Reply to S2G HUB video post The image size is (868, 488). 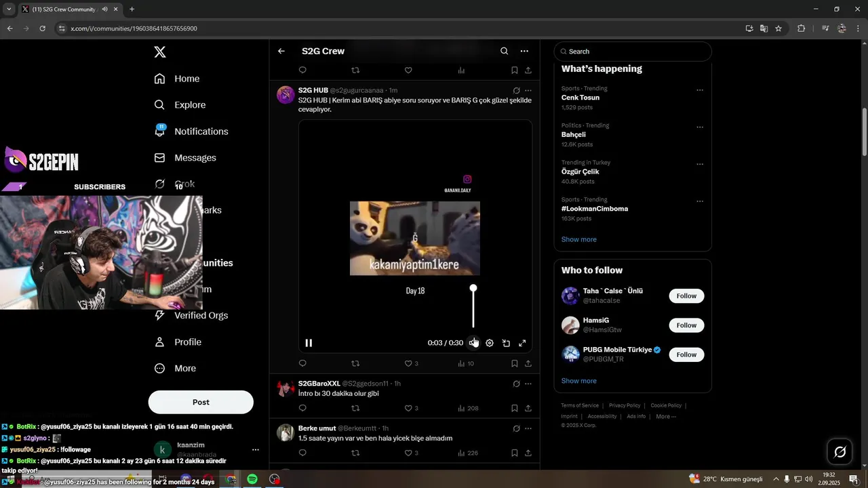[302, 364]
